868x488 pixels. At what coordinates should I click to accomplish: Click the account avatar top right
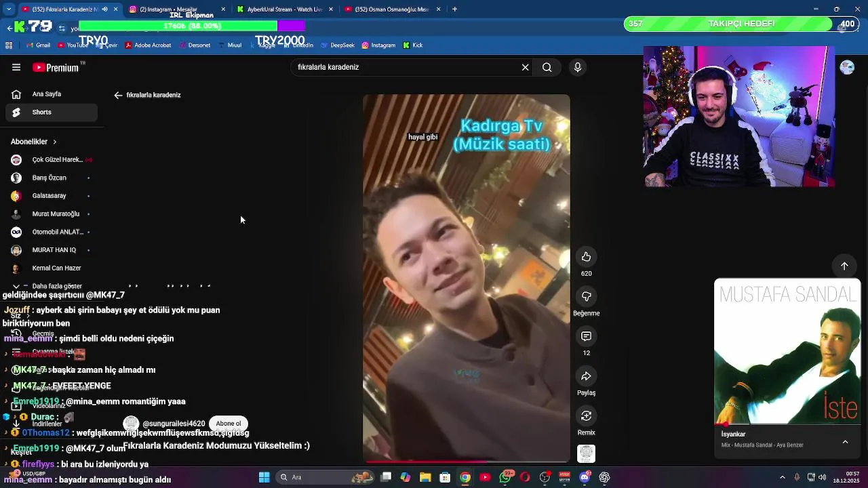[847, 67]
